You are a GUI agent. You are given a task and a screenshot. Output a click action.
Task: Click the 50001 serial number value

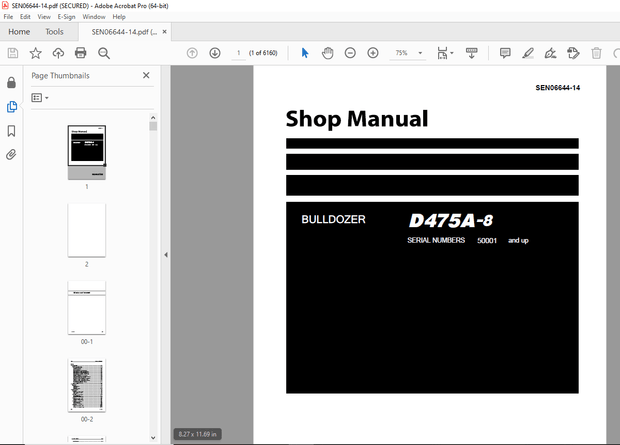[x=487, y=240]
